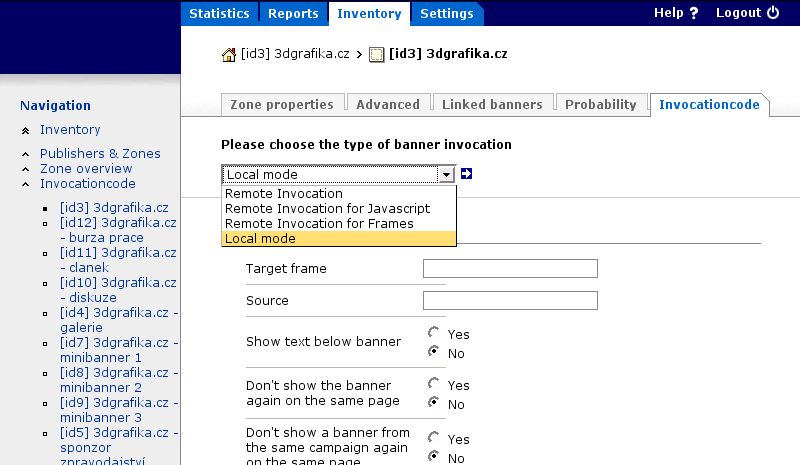Click the Source input field
This screenshot has width=800, height=465.
tap(510, 301)
